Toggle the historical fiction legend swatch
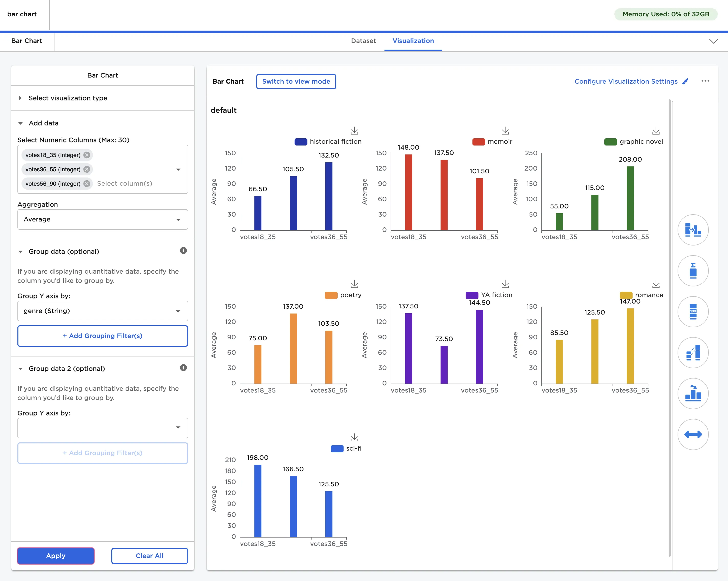Image resolution: width=728 pixels, height=581 pixels. [301, 142]
